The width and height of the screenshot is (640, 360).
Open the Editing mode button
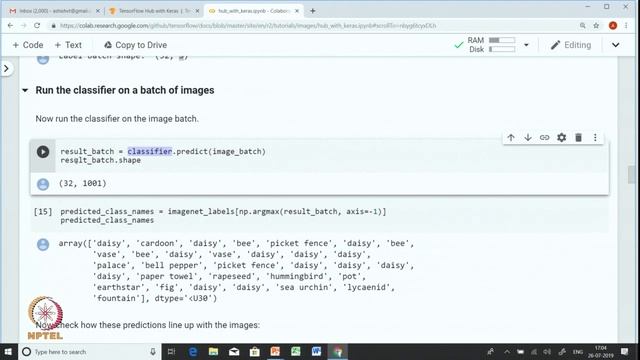(571, 45)
